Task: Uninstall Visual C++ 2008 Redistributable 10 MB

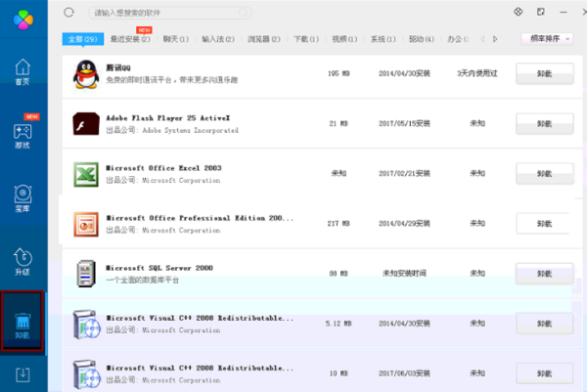Action: (x=544, y=373)
